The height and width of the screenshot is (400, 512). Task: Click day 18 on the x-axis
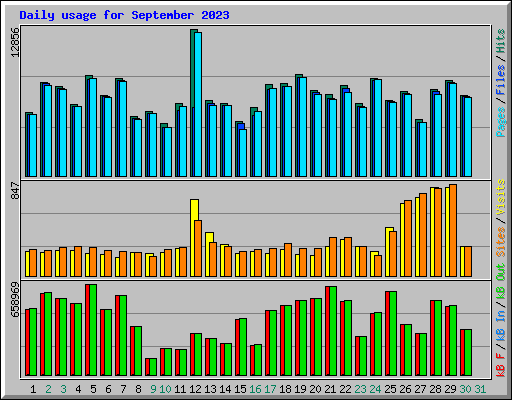pos(285,389)
